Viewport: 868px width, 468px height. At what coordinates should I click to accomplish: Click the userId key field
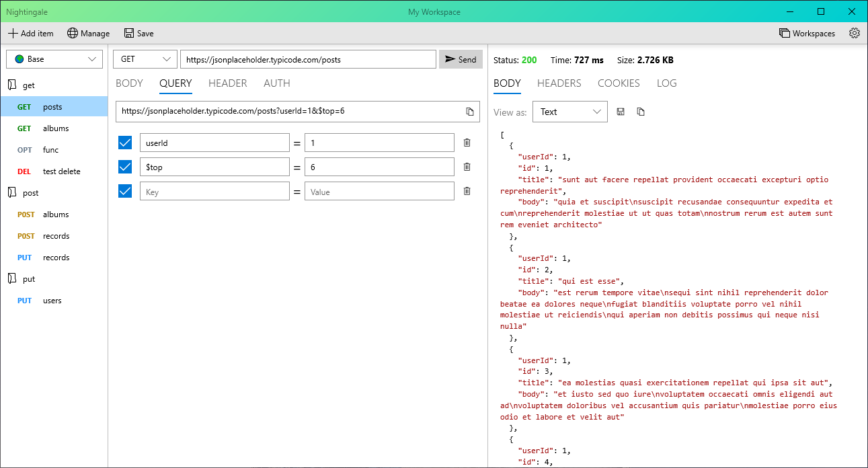pyautogui.click(x=214, y=143)
